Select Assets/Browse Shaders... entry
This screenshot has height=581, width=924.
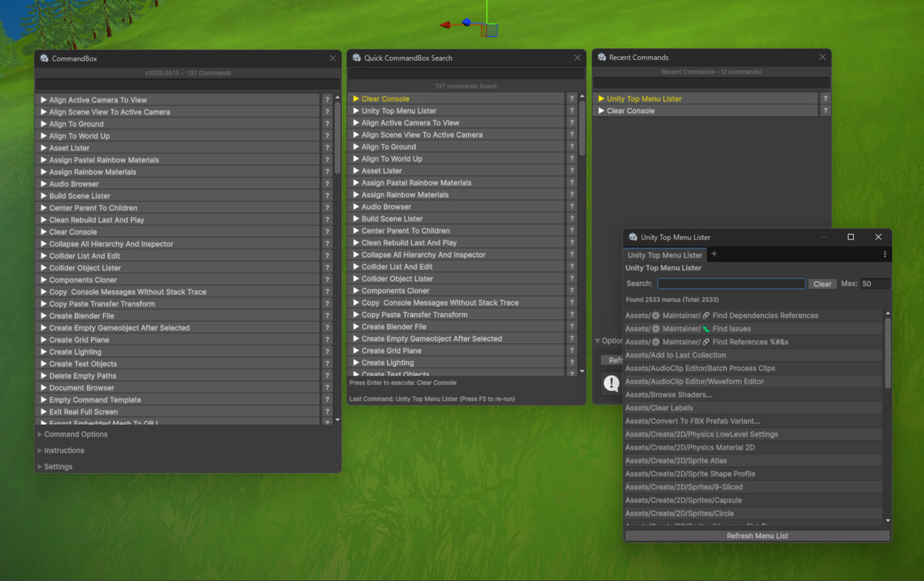pyautogui.click(x=753, y=395)
